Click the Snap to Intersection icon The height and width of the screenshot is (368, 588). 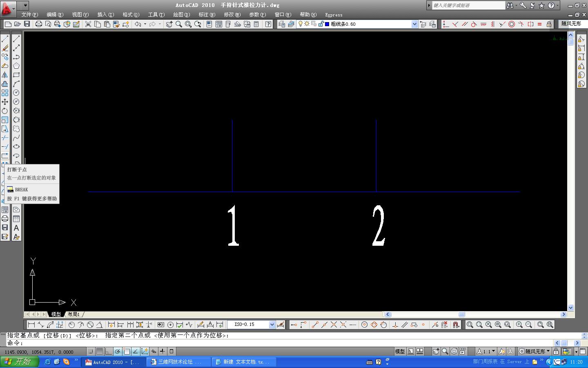[x=334, y=325]
